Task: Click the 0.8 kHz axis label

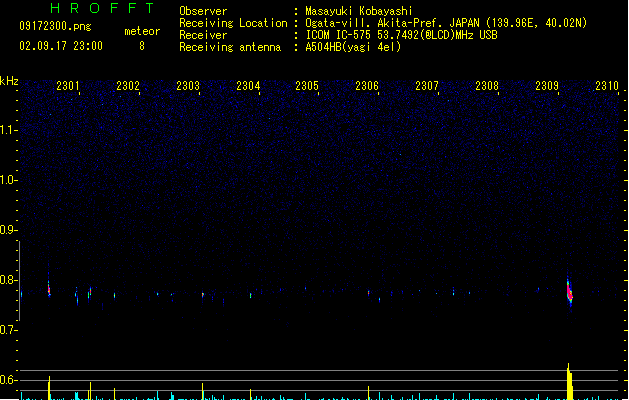Action: click(x=9, y=280)
